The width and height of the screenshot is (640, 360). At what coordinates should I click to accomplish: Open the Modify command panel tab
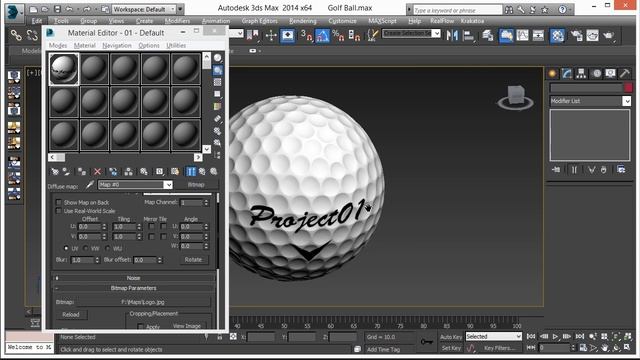[567, 73]
